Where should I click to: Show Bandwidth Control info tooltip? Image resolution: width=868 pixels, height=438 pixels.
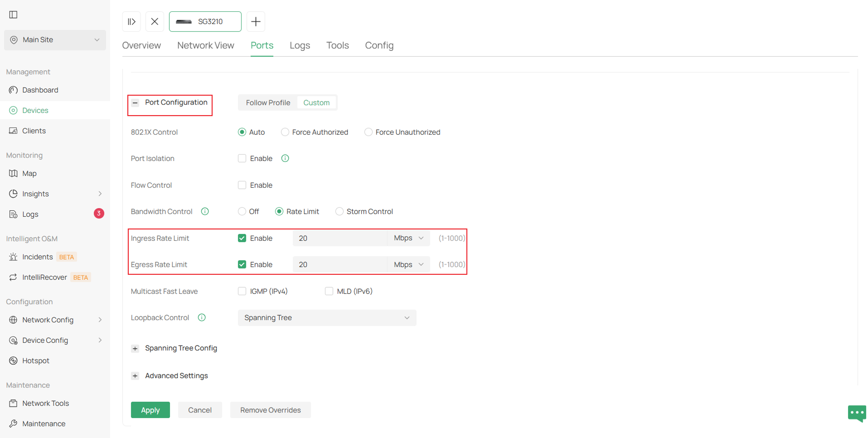click(205, 211)
